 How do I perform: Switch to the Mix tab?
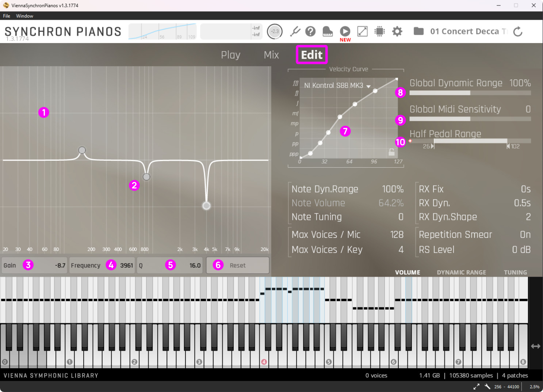point(271,55)
